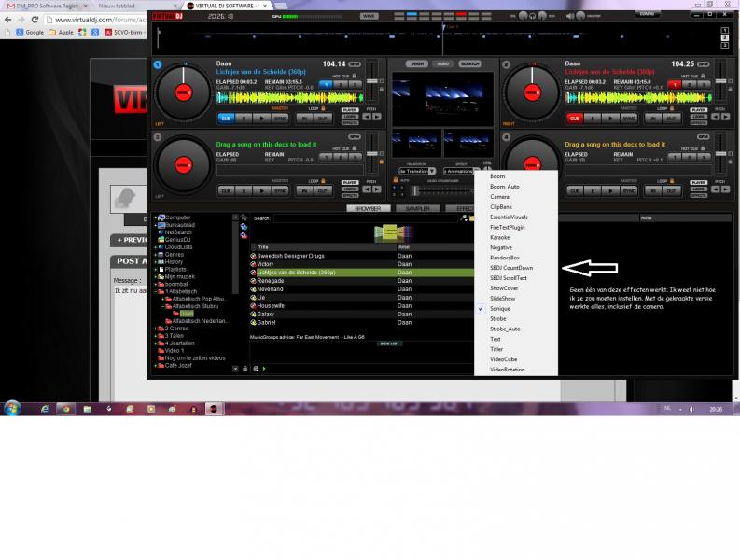This screenshot has height=560, width=740.
Task: Set loop OUT point on deck 1
Action: click(322, 118)
